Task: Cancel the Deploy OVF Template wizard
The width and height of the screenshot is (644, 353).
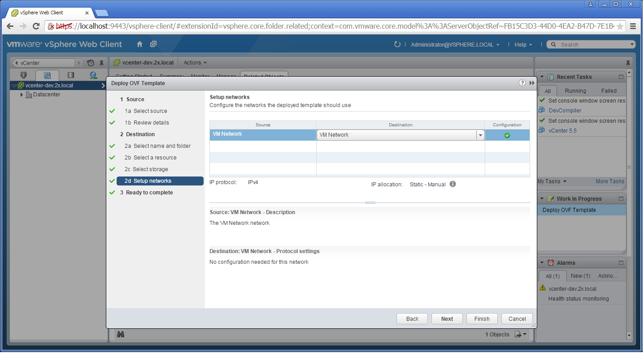Action: click(517, 319)
